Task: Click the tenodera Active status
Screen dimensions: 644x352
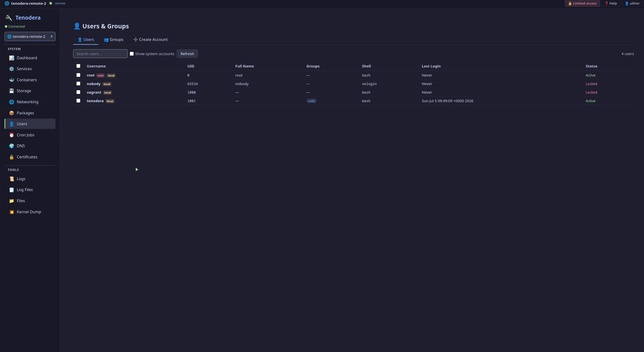Action: point(590,101)
